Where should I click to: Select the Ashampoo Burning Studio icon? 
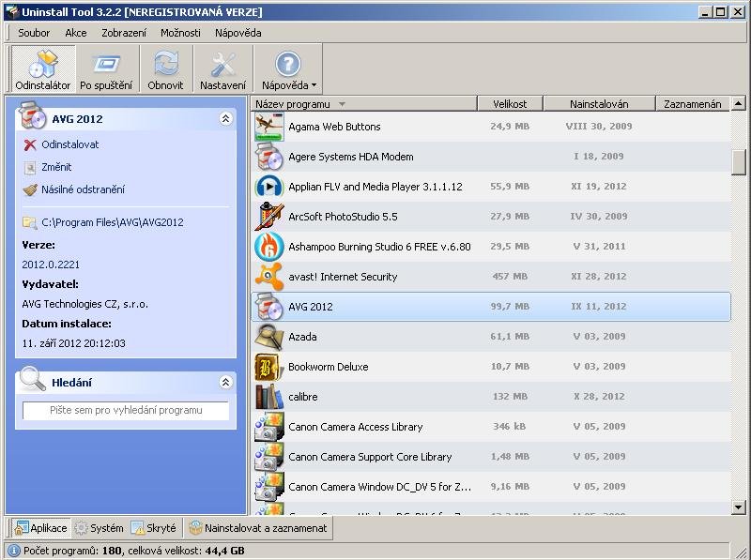pos(269,247)
